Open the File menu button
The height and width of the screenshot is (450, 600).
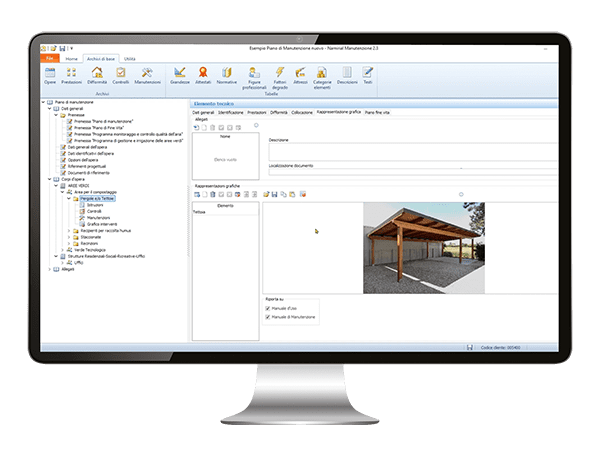50,59
